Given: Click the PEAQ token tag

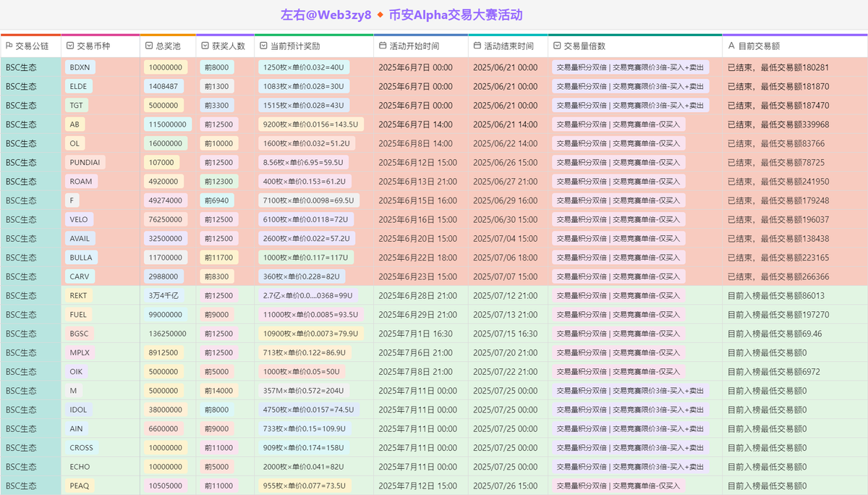Looking at the screenshot, I should tap(80, 486).
